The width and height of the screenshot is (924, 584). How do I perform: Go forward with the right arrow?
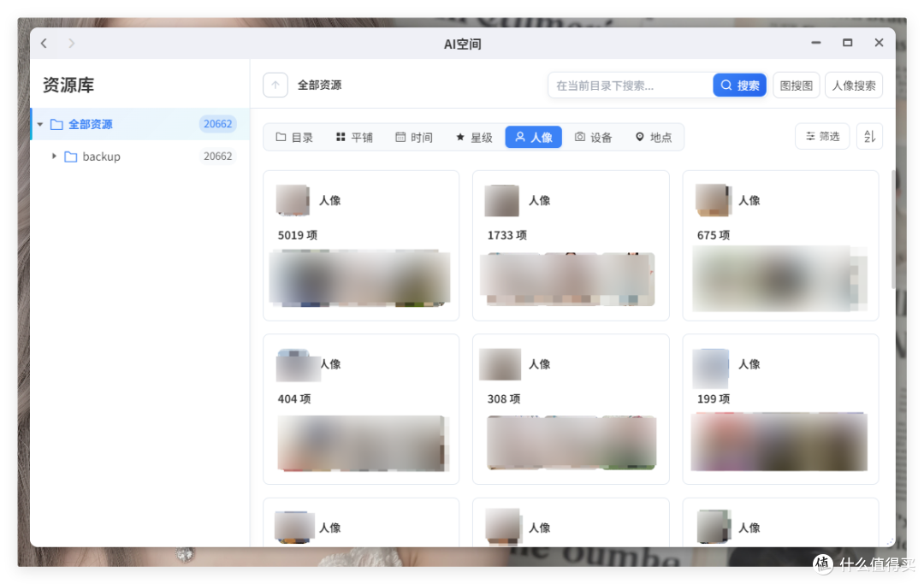click(x=71, y=43)
